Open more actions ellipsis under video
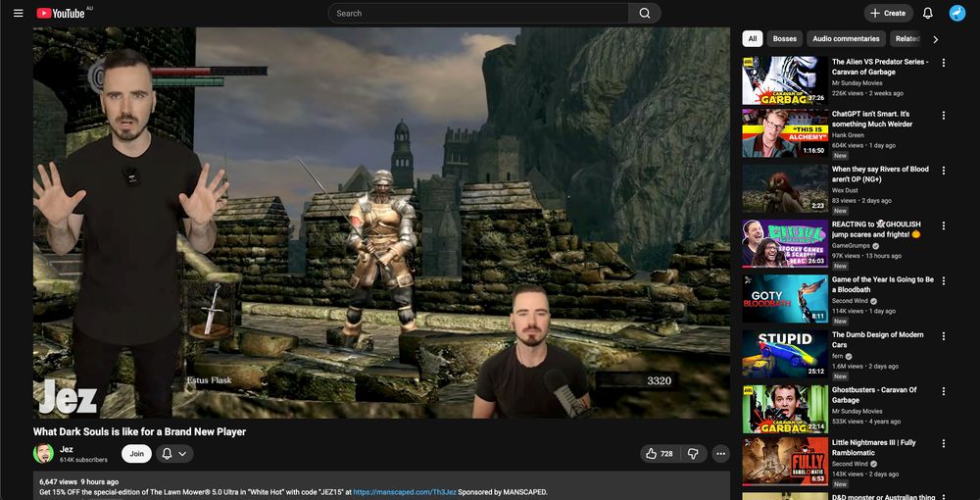 720,454
